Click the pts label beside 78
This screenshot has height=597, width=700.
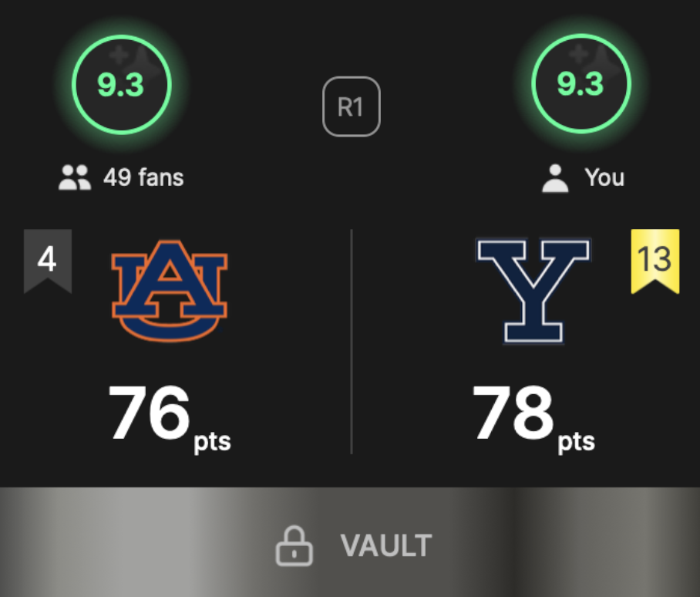click(577, 443)
